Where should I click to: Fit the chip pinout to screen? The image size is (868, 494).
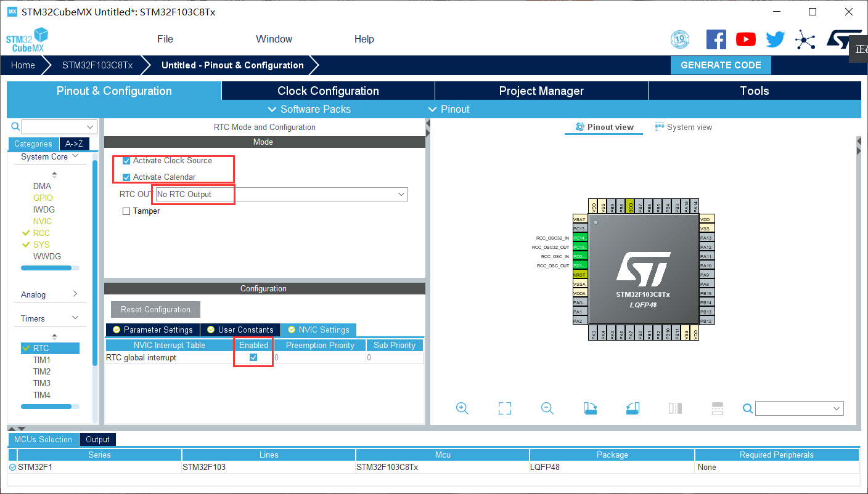(x=504, y=408)
